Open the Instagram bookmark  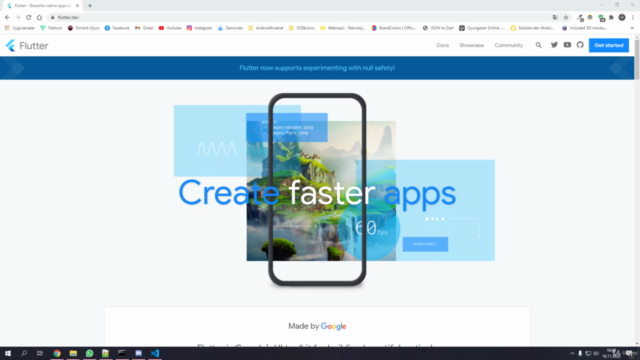(x=199, y=28)
